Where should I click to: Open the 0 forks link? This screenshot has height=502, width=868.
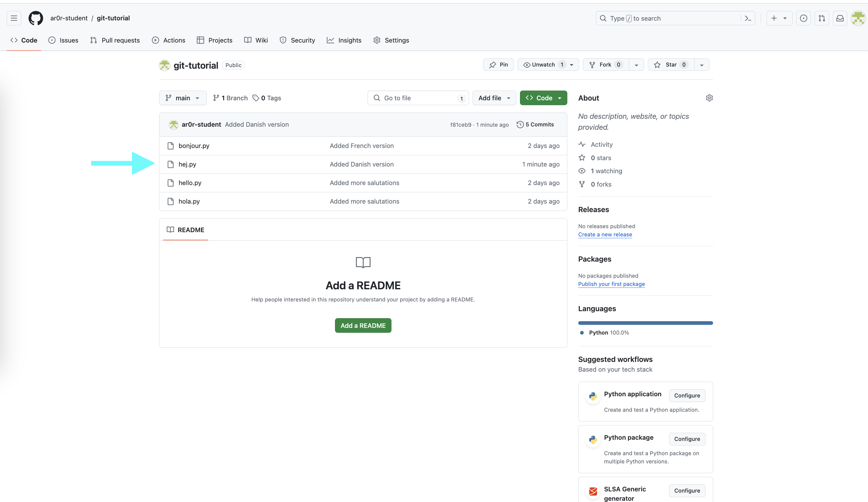click(595, 184)
